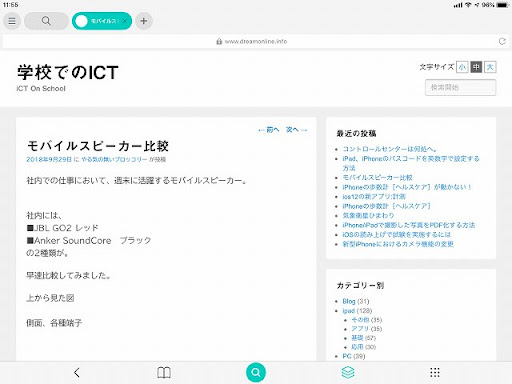Viewport: 512px width, 384px height.
Task: Tap the search magnifier in the tab bar
Action: pos(46,21)
